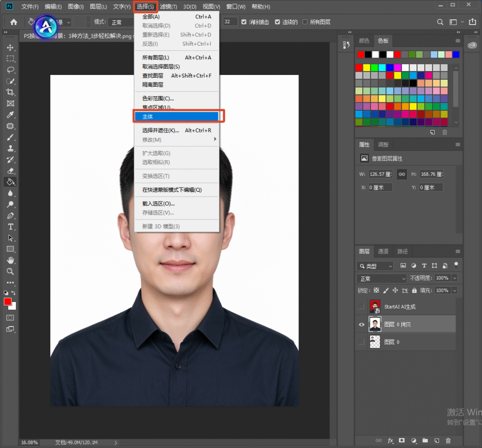Select the Pen tool
Viewport: 482px width, 448px height.
10,216
